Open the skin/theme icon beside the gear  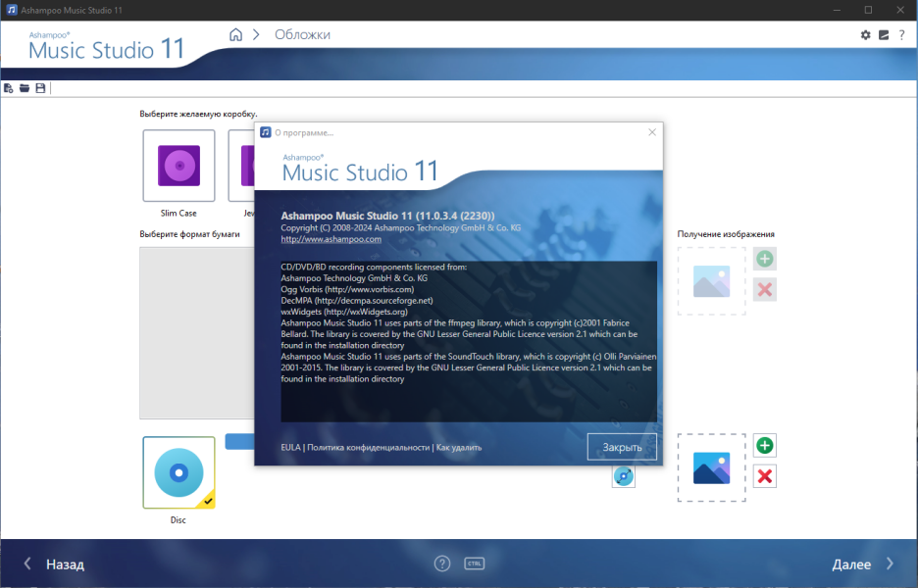point(884,35)
